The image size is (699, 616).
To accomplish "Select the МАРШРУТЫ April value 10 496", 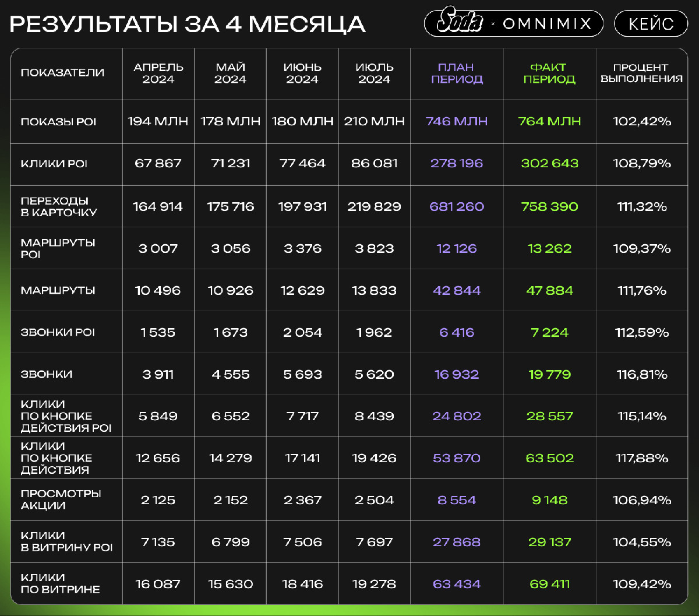I will coord(158,290).
